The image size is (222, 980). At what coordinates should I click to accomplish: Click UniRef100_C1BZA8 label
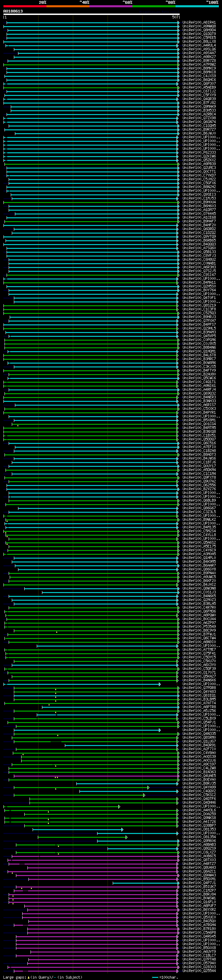coord(199,451)
